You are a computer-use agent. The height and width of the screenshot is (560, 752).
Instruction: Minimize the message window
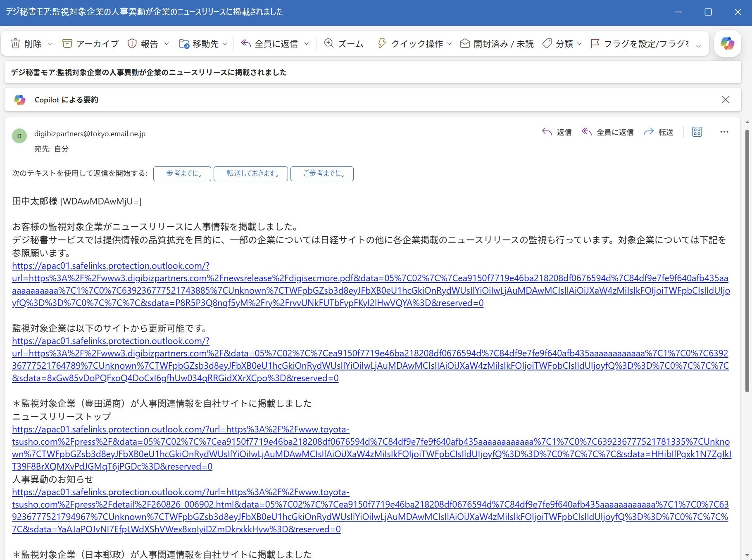point(678,12)
